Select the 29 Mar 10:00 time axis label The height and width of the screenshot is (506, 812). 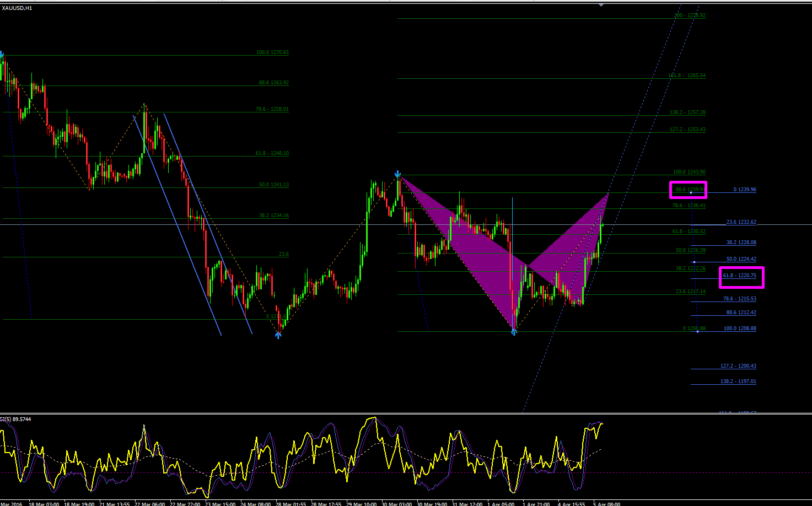tap(361, 504)
